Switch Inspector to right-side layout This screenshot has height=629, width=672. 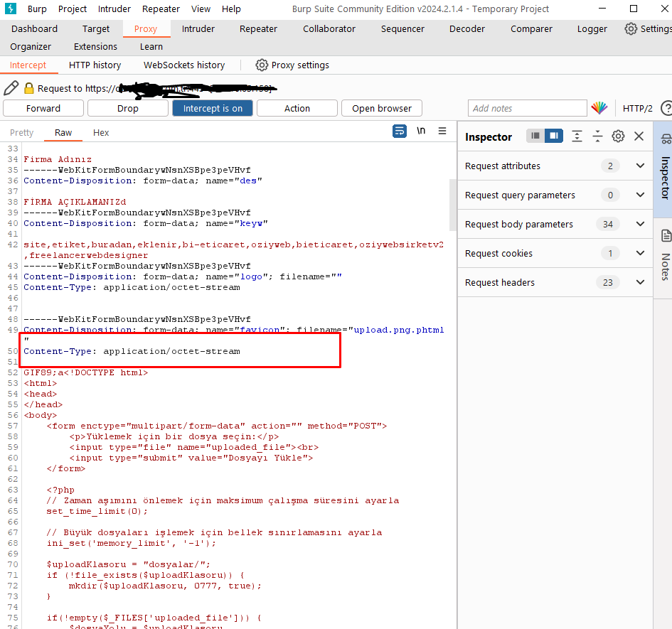tap(554, 136)
